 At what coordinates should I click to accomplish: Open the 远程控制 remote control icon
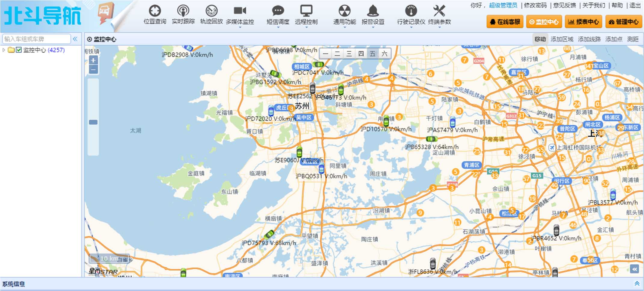pyautogui.click(x=306, y=11)
